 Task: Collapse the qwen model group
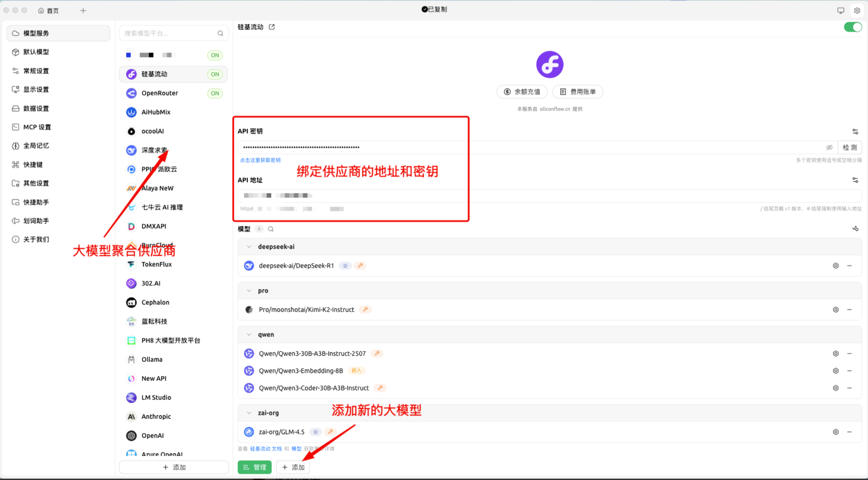pos(249,335)
